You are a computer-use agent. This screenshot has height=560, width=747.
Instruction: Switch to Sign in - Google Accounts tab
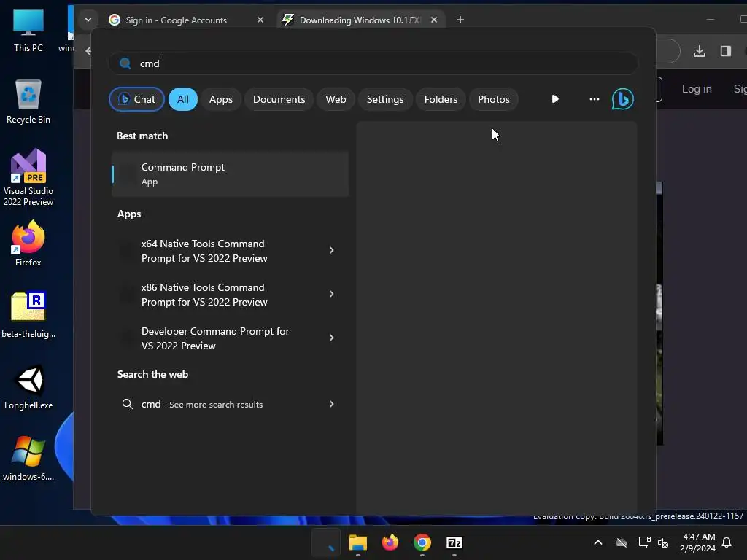coord(177,20)
